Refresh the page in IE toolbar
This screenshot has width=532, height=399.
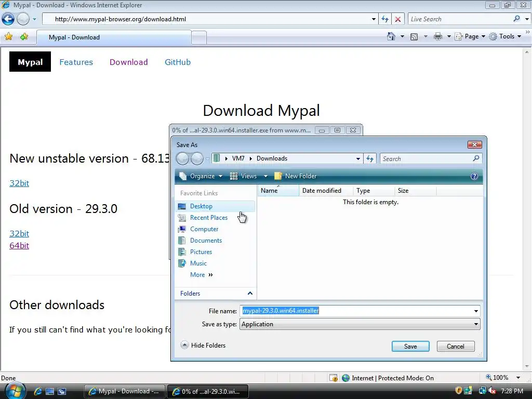click(385, 19)
